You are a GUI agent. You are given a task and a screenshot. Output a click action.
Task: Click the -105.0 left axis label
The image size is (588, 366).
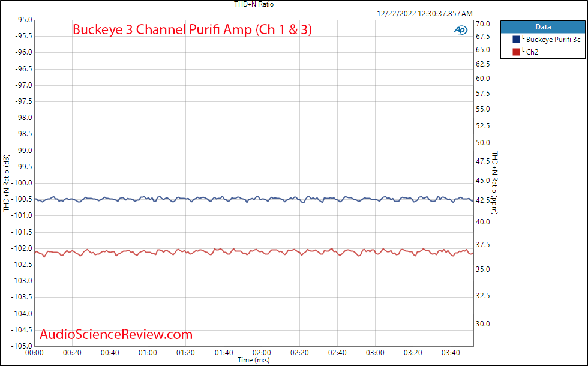[x=22, y=346]
